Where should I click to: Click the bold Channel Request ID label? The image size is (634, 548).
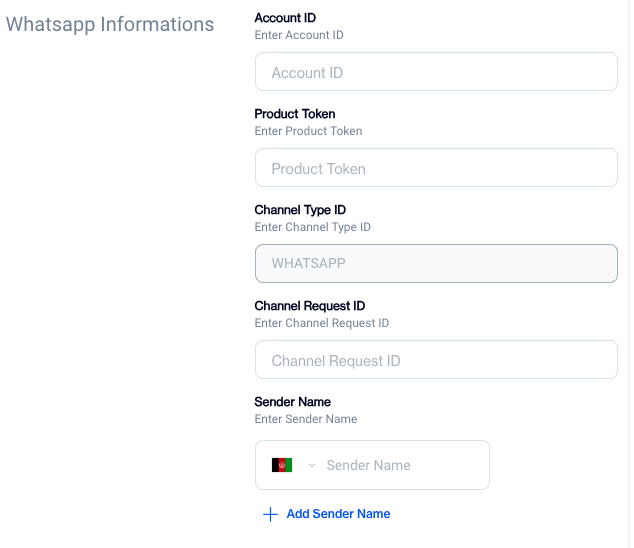[x=310, y=306]
